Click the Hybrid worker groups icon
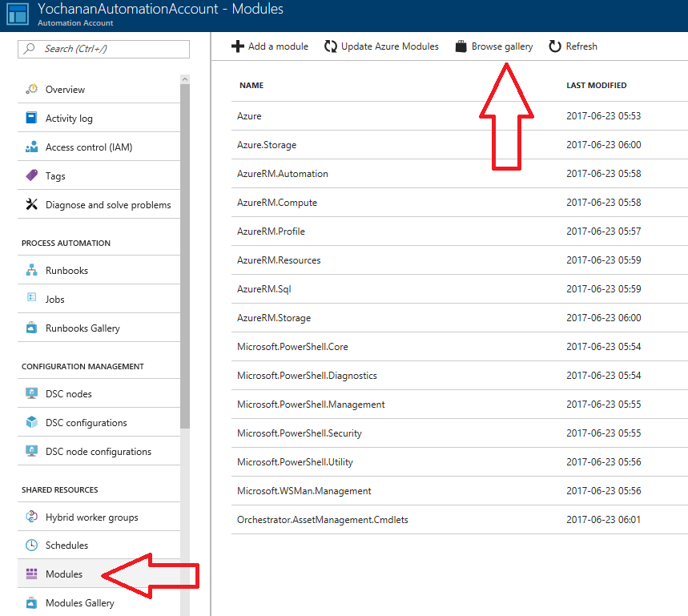 point(31,517)
